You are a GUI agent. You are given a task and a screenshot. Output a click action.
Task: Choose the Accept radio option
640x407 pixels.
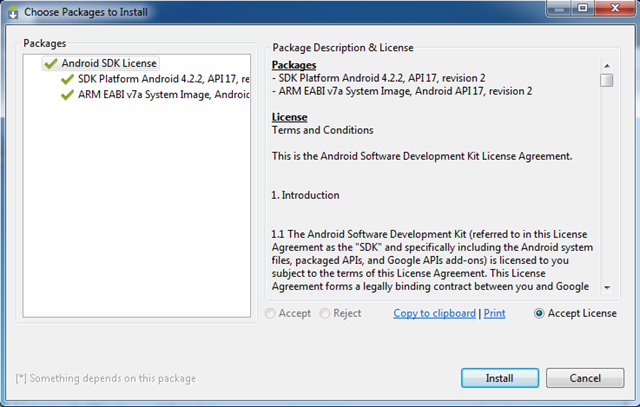pos(270,313)
